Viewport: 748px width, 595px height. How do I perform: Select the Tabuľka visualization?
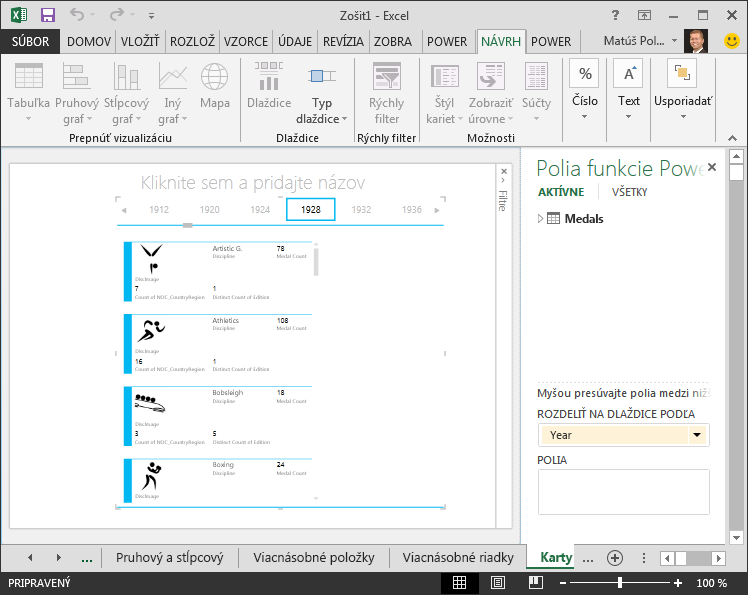[29, 93]
